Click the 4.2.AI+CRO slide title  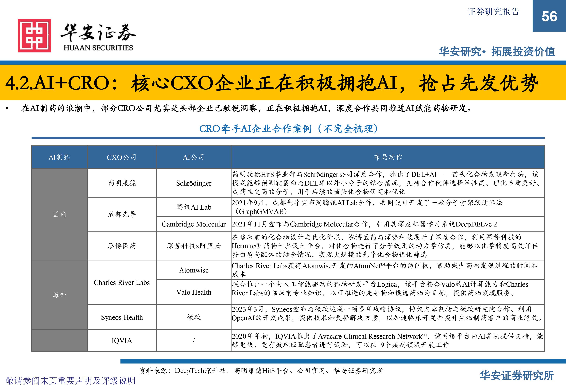click(272, 83)
